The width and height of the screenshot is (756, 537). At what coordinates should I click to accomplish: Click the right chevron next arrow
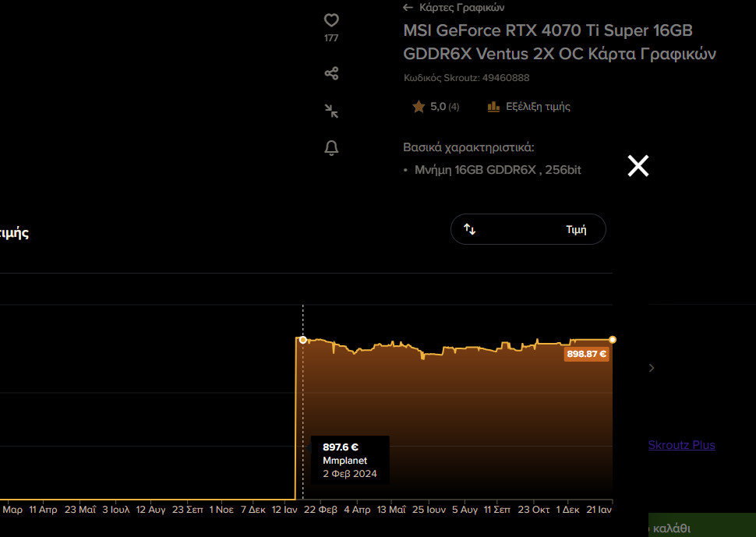[x=652, y=369]
